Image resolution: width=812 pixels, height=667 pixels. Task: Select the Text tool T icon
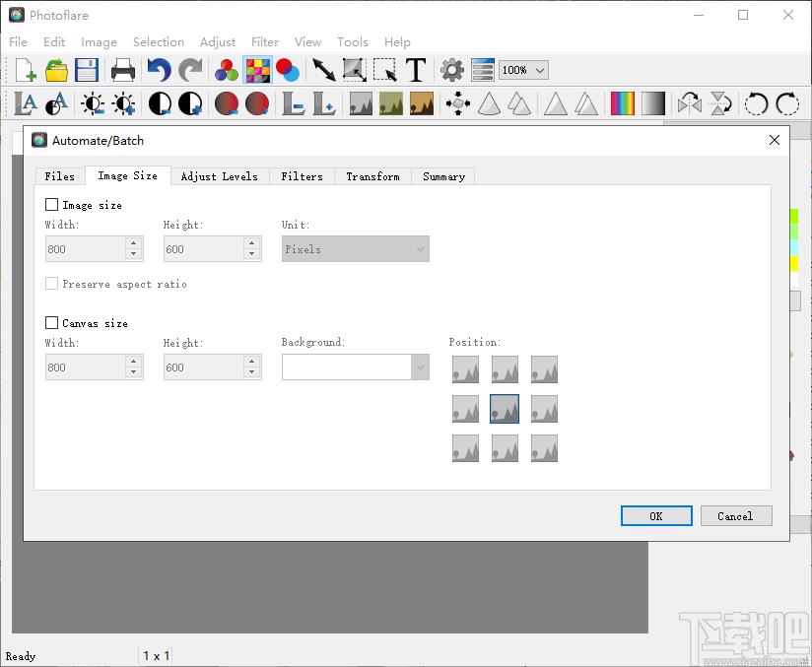pyautogui.click(x=416, y=70)
